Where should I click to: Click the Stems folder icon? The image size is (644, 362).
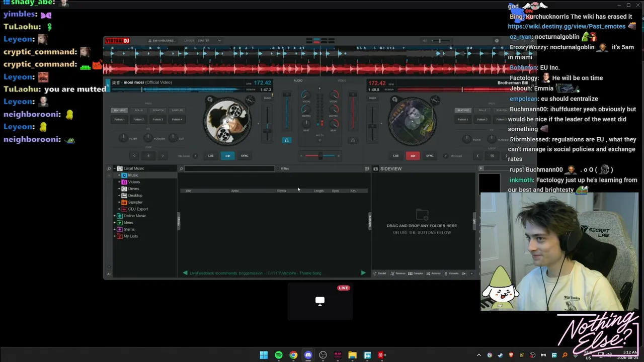[x=120, y=229]
